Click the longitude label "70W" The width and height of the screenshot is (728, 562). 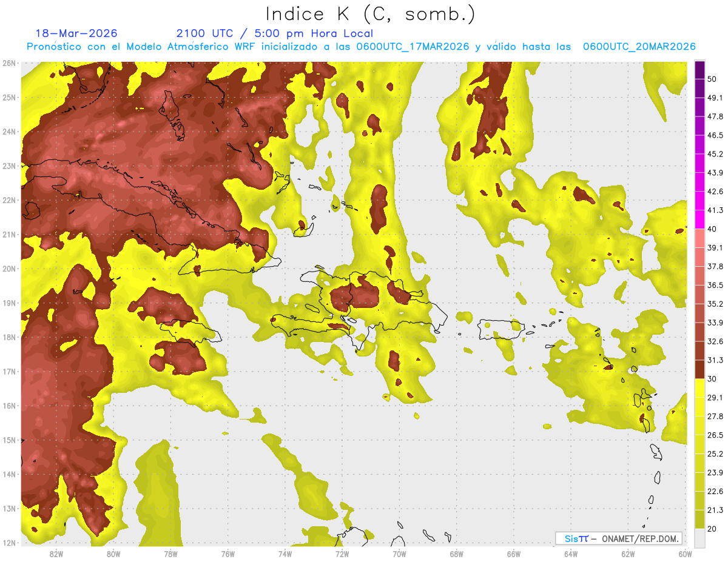coord(399,554)
